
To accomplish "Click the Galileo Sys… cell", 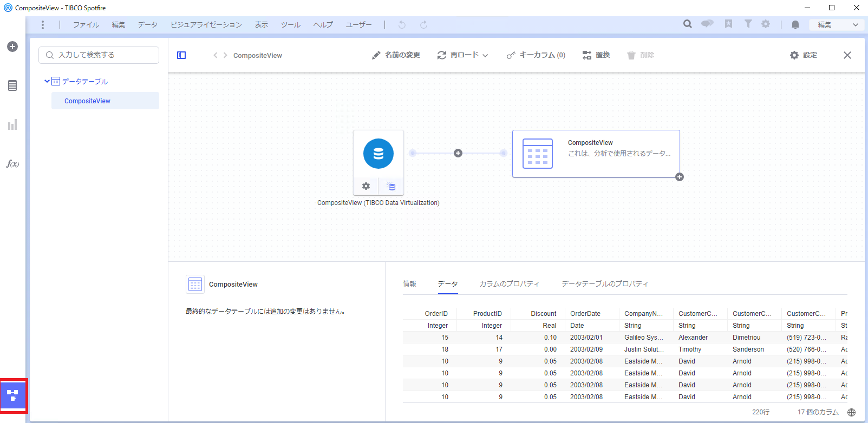I will click(x=644, y=338).
